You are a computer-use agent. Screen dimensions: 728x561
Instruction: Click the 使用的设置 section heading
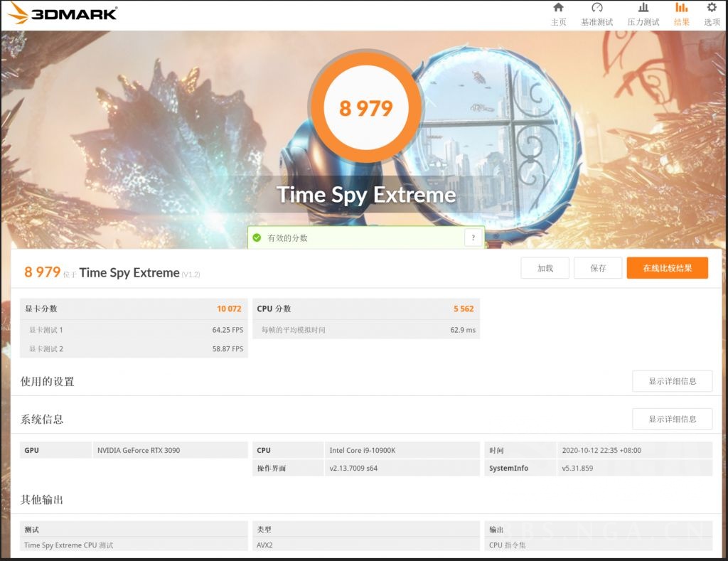click(x=48, y=381)
